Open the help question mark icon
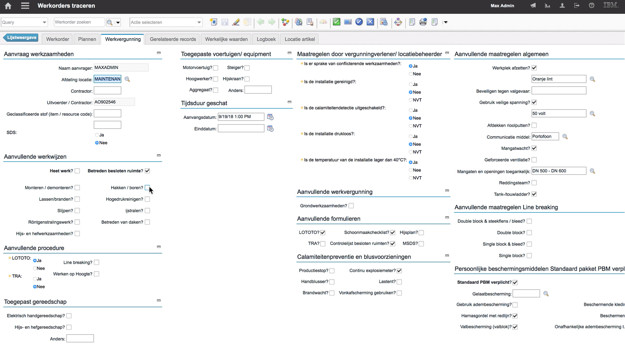 point(591,6)
